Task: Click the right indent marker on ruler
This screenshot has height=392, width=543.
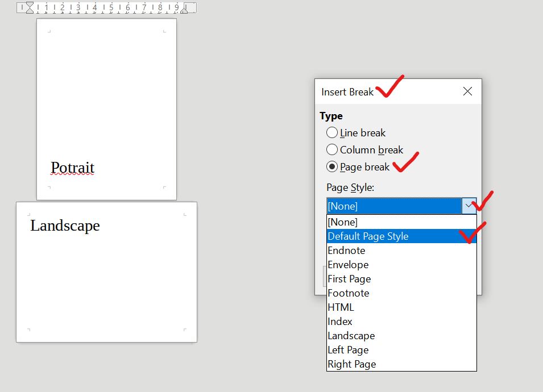Action: point(184,10)
